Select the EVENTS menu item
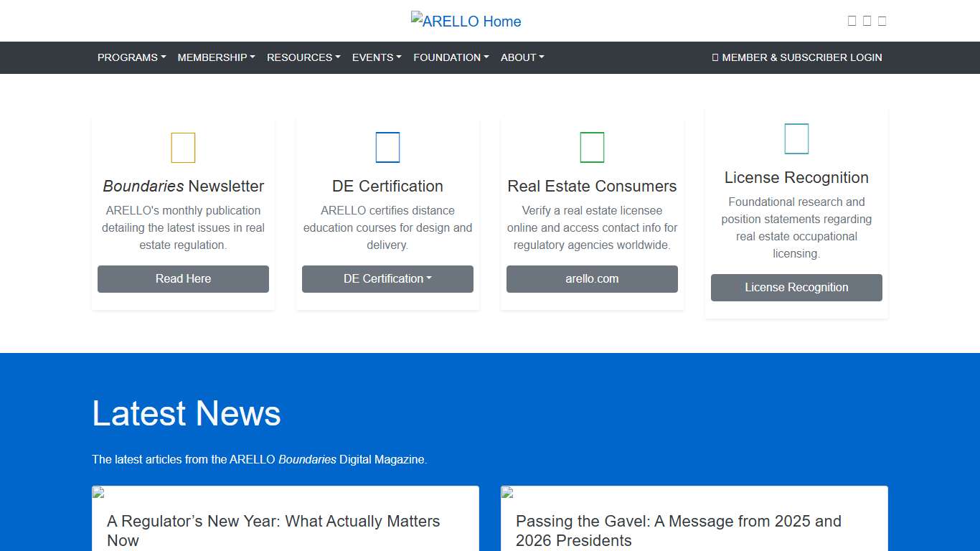Screen dimensions: 980x551 [377, 57]
